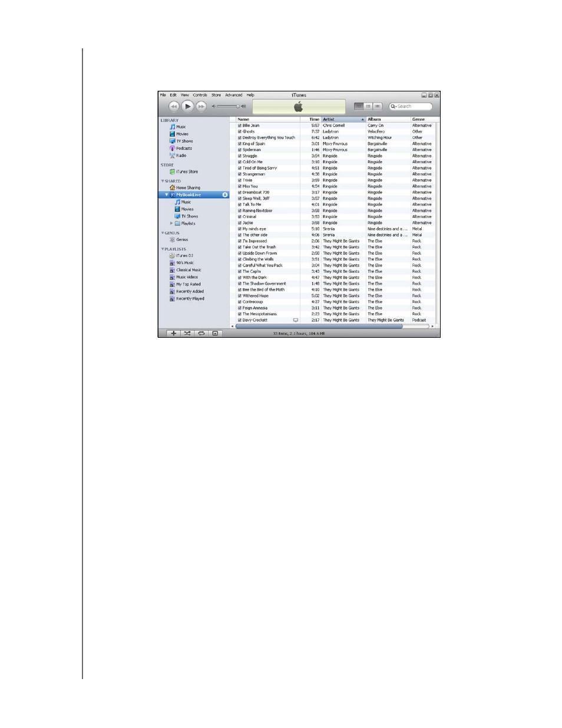562x728 pixels.
Task: Uncheck the Feign Amnesia checkbox
Action: pos(240,308)
